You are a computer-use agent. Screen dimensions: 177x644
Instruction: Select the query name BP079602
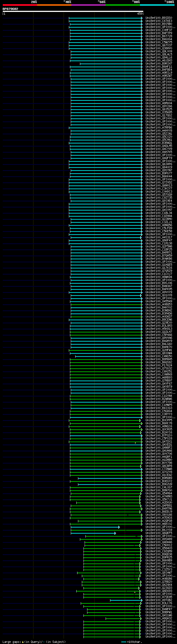11,9
